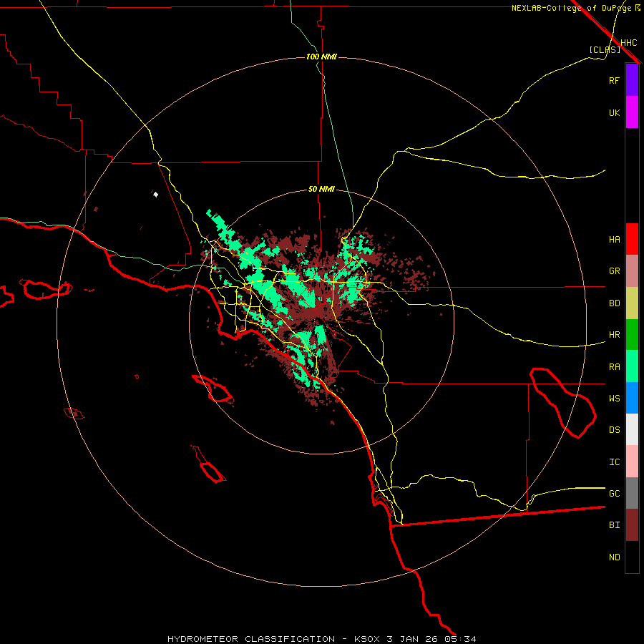Click the RA bright green legend swatch
The image size is (644, 644).
click(x=632, y=366)
